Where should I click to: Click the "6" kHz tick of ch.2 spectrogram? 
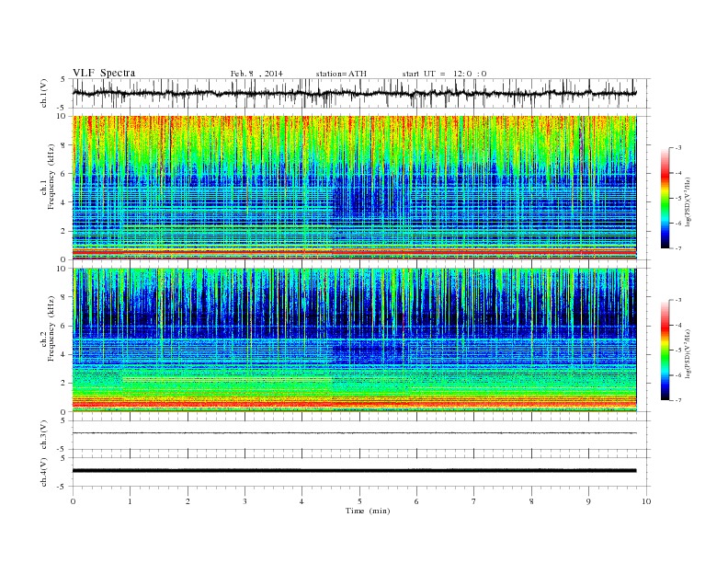(x=64, y=326)
